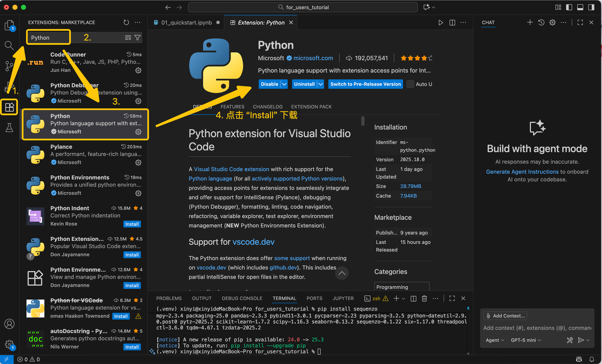Start a new chat with plus icon
The image size is (602, 364).
530,23
